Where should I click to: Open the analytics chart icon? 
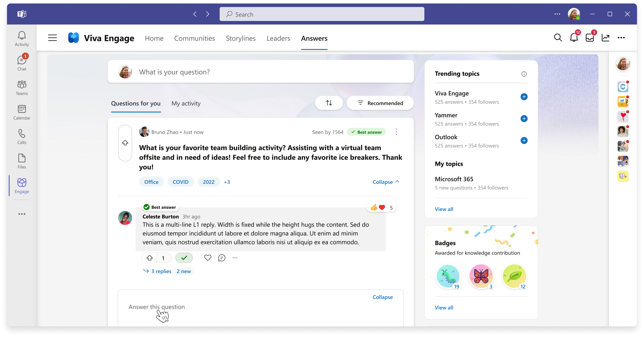pyautogui.click(x=605, y=38)
